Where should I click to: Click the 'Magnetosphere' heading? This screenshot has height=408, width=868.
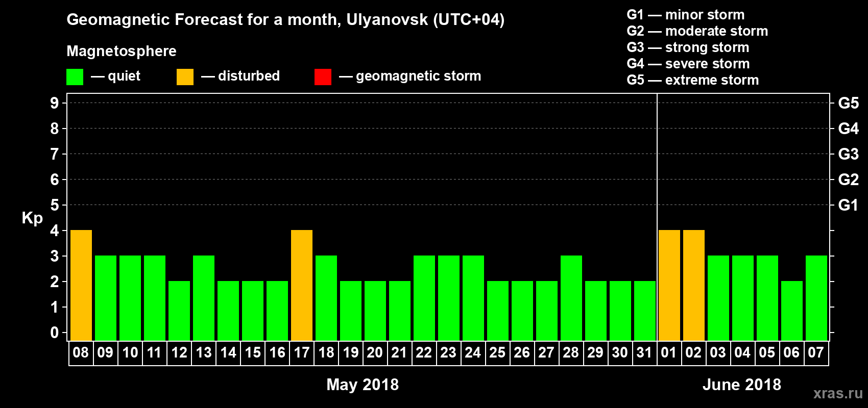point(122,51)
